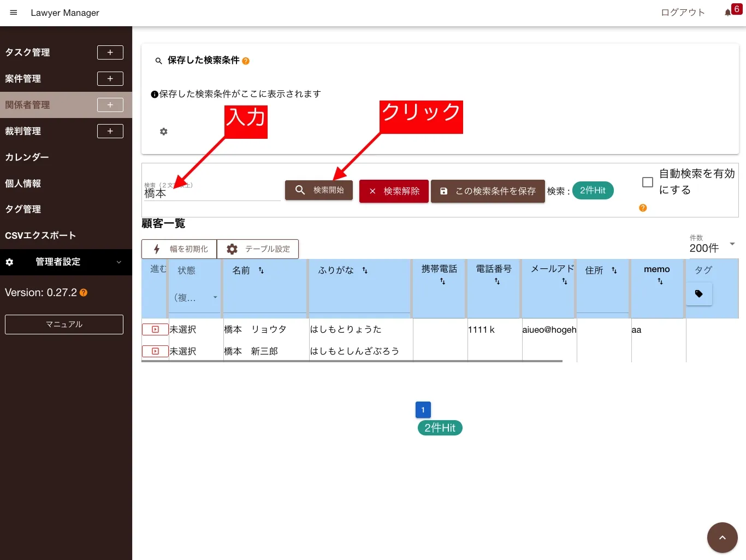Open テーブル設定 button
This screenshot has width=746, height=560.
coord(258,249)
